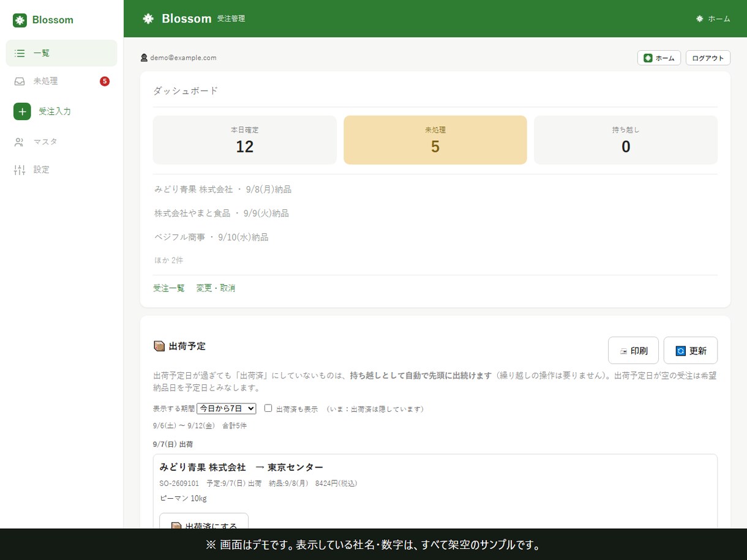Click the SO-2609101 order number
747x560 pixels.
[179, 483]
